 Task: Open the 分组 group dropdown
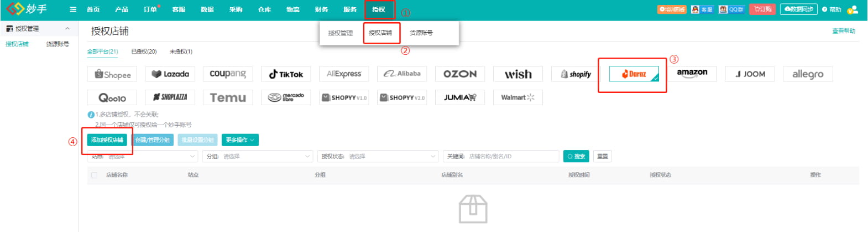[x=258, y=157]
